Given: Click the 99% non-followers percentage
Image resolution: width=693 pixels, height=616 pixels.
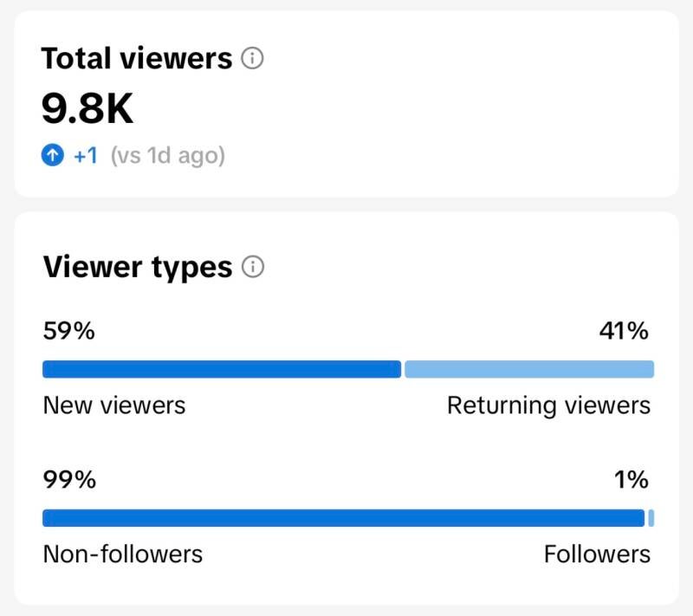Looking at the screenshot, I should tap(69, 480).
